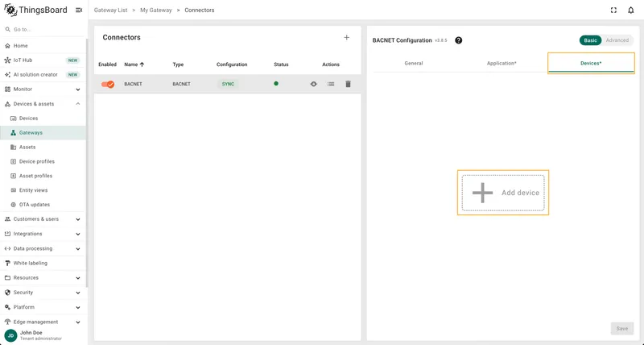Click the SYNC configuration badge
The height and width of the screenshot is (345, 644).
[x=228, y=84]
